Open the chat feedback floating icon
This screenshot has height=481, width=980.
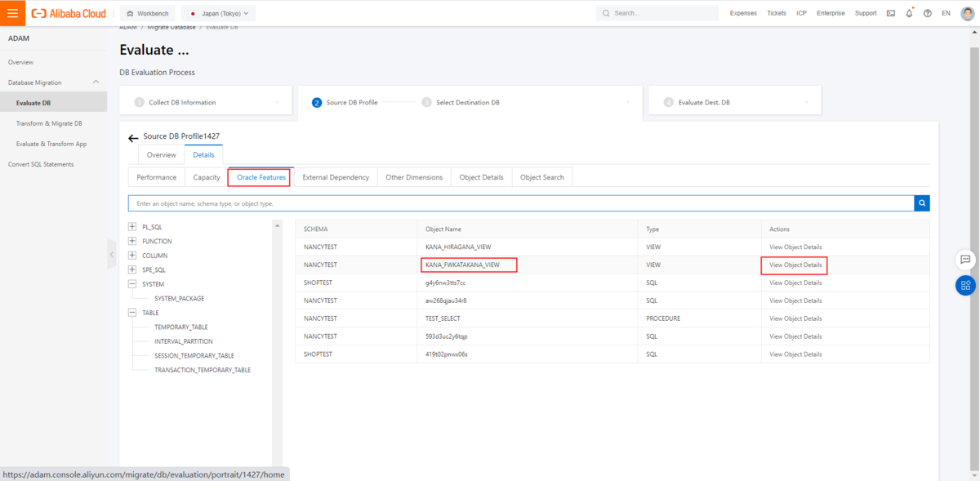pyautogui.click(x=965, y=259)
